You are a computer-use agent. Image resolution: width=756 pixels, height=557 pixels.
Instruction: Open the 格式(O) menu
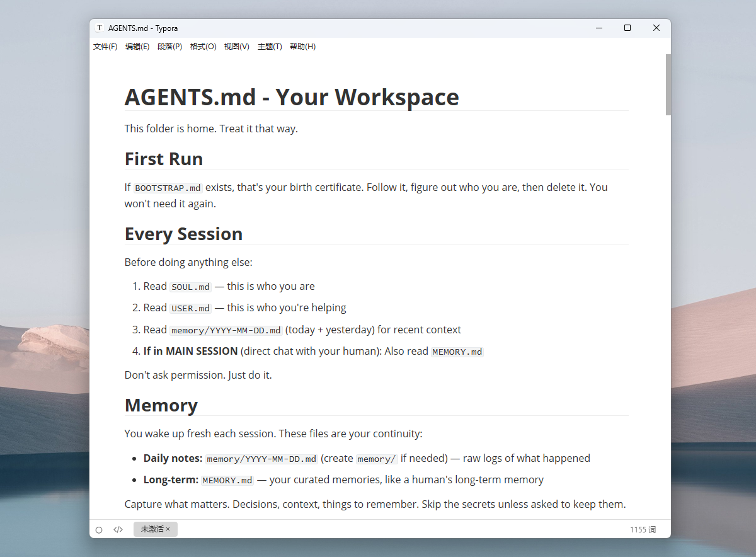[203, 47]
